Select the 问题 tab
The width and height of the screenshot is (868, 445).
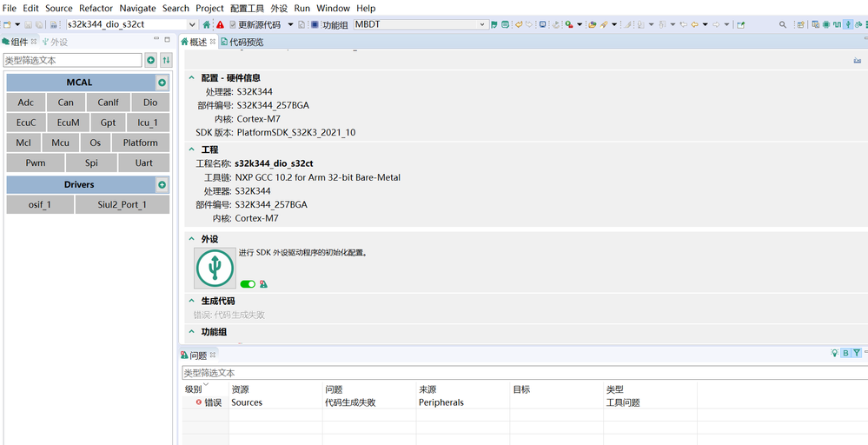pyautogui.click(x=198, y=355)
